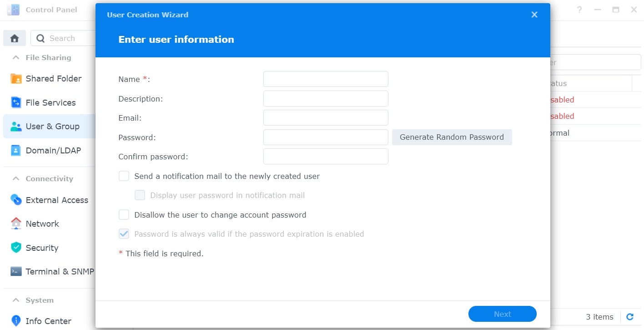This screenshot has width=644, height=330.
Task: Click the Next button
Action: pyautogui.click(x=503, y=314)
